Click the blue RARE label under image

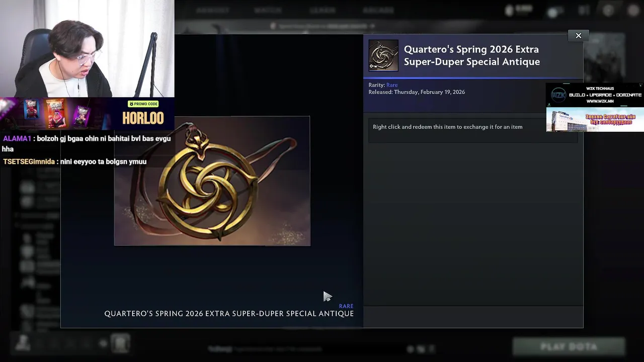click(346, 306)
